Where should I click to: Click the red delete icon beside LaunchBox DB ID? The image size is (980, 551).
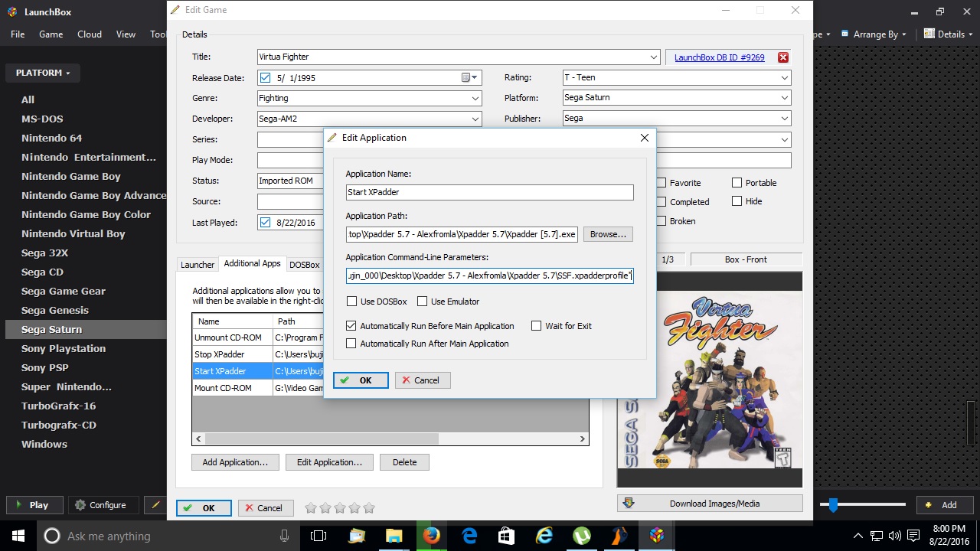coord(782,57)
